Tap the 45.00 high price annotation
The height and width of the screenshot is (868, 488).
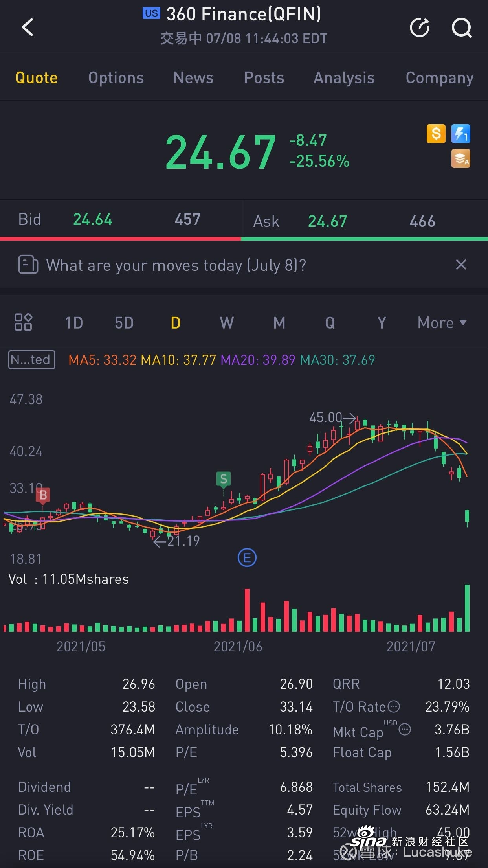(326, 417)
